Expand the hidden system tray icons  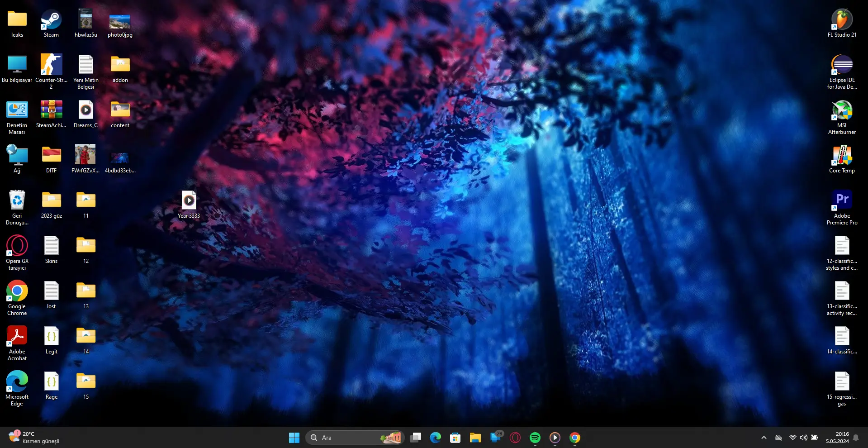point(764,438)
